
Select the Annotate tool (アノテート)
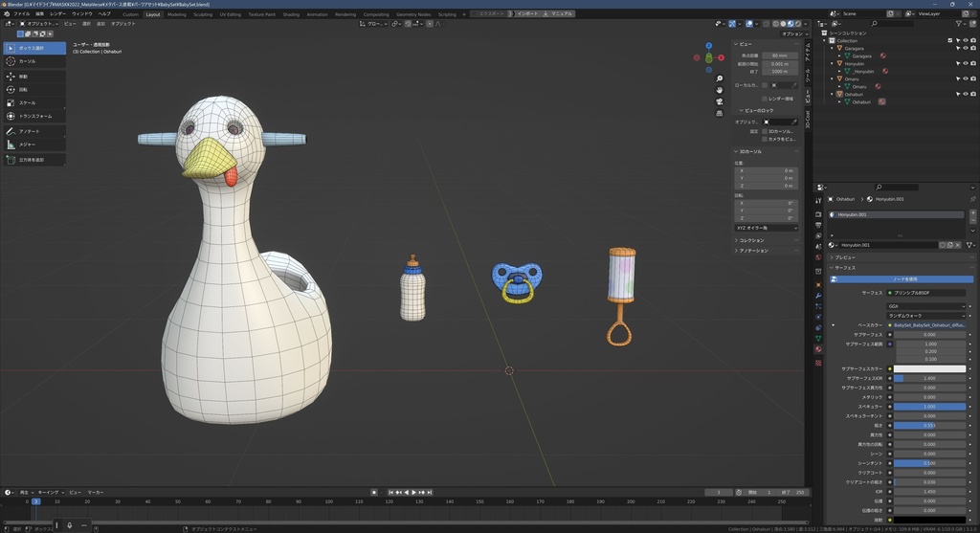[x=34, y=131]
